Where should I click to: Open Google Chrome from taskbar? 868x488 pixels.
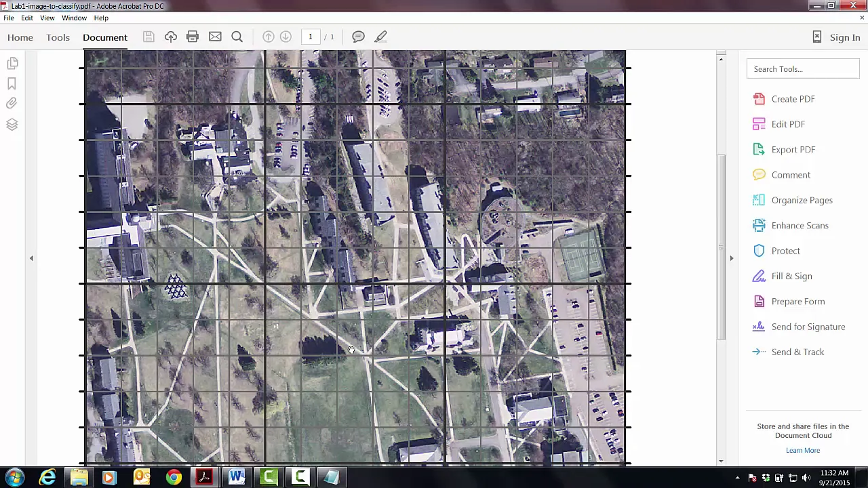[x=174, y=478]
